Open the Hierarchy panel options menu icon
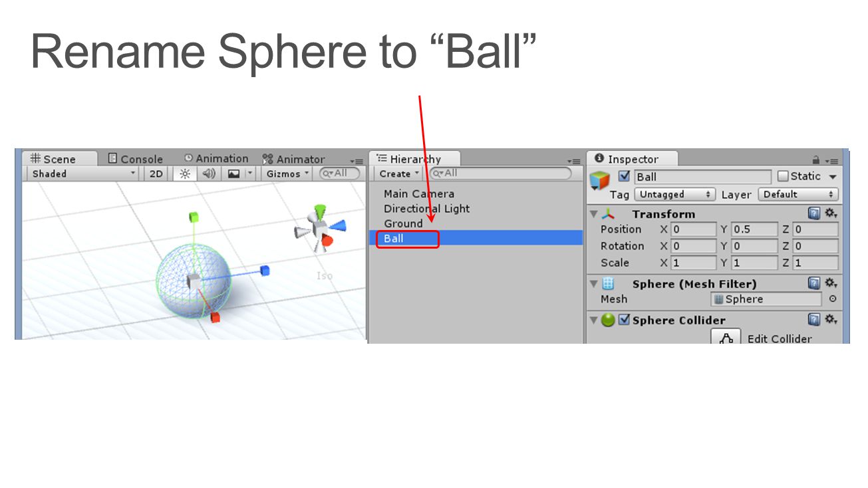Image resolution: width=868 pixels, height=488 pixels. (x=573, y=160)
